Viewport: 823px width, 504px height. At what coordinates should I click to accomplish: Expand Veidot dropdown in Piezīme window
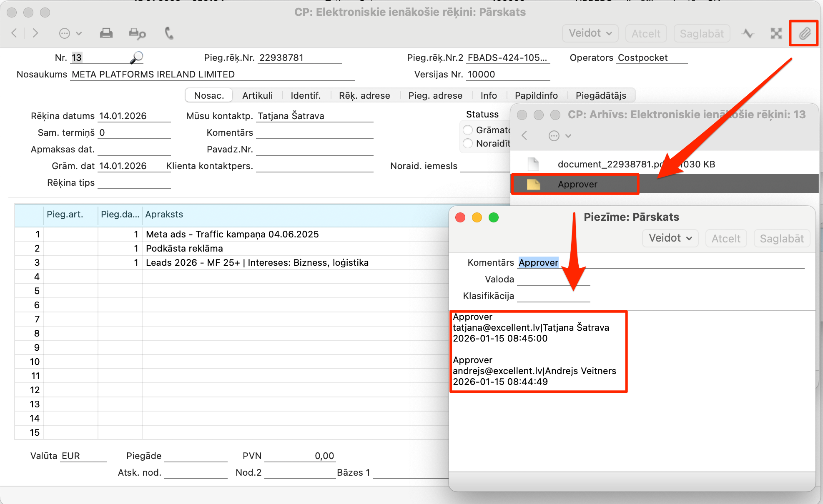point(670,238)
